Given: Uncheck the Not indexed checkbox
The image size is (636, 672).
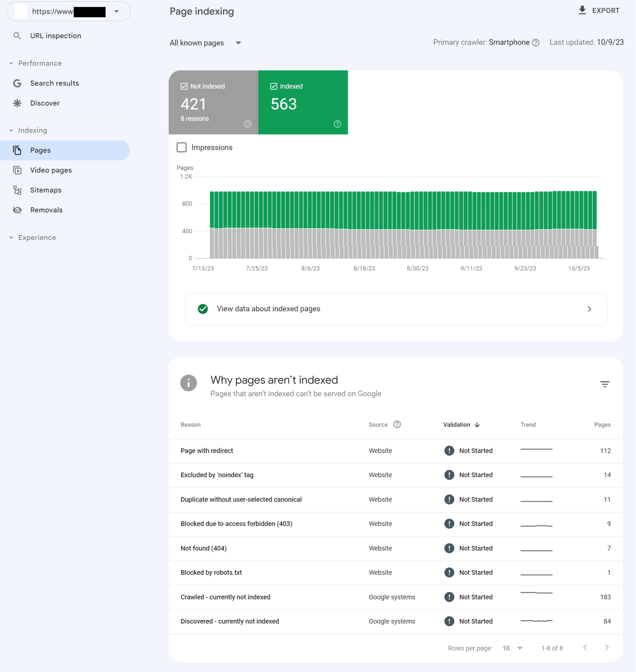Looking at the screenshot, I should click(x=184, y=86).
